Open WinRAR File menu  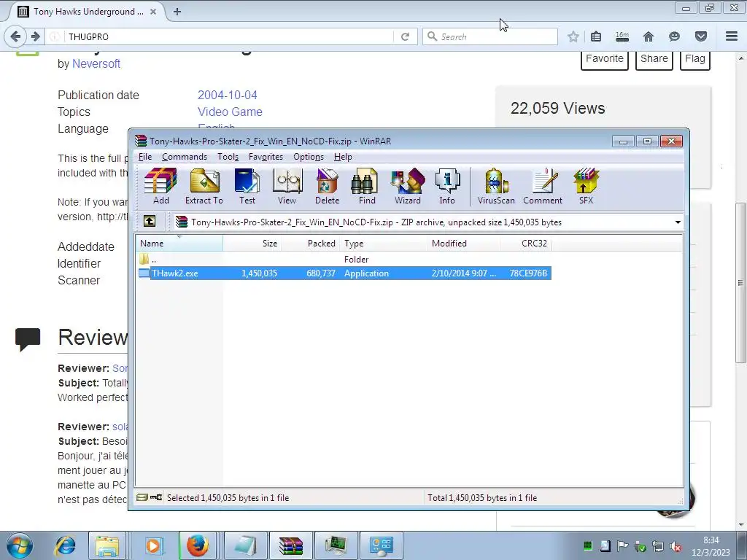145,157
